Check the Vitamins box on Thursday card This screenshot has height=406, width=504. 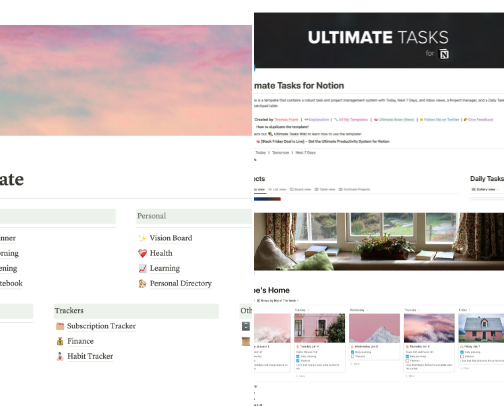point(407,361)
